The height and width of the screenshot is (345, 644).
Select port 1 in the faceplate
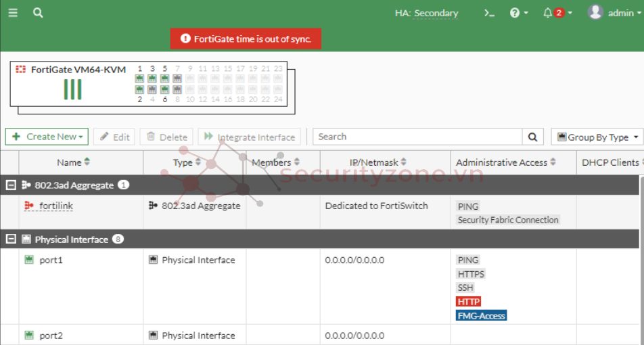coord(139,78)
